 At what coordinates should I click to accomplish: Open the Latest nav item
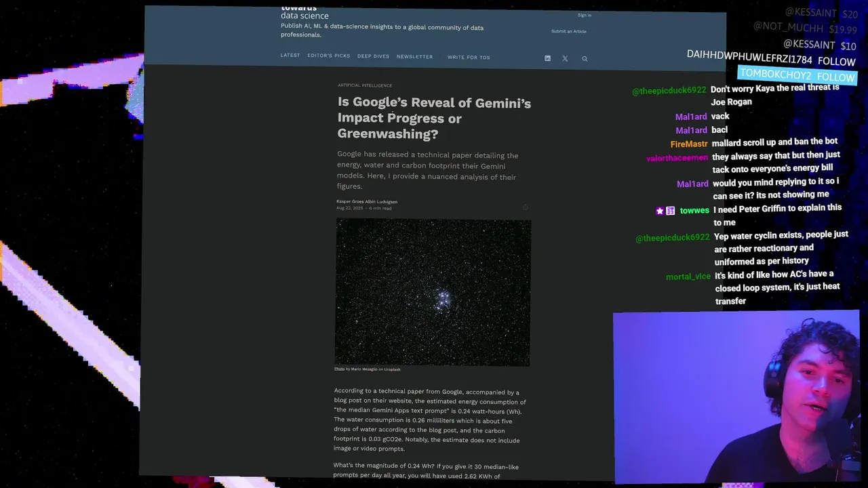[x=290, y=56]
